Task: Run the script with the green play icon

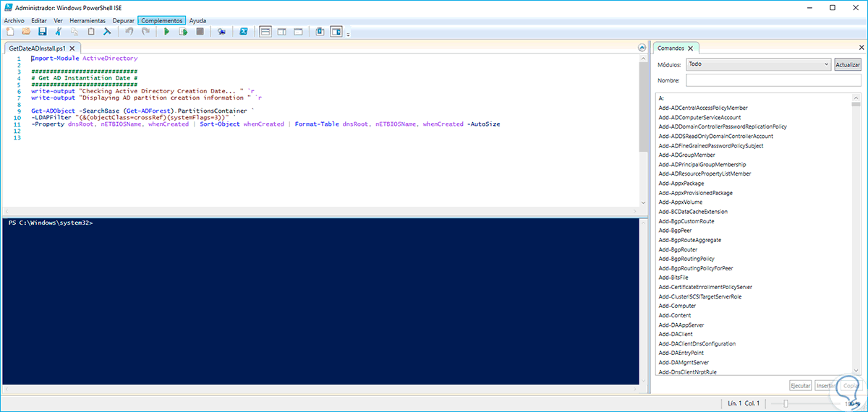Action: point(166,32)
